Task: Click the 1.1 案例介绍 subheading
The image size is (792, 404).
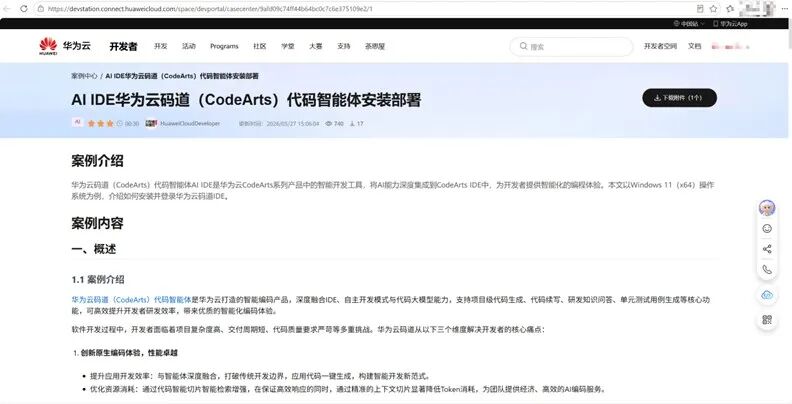Action: coord(97,279)
